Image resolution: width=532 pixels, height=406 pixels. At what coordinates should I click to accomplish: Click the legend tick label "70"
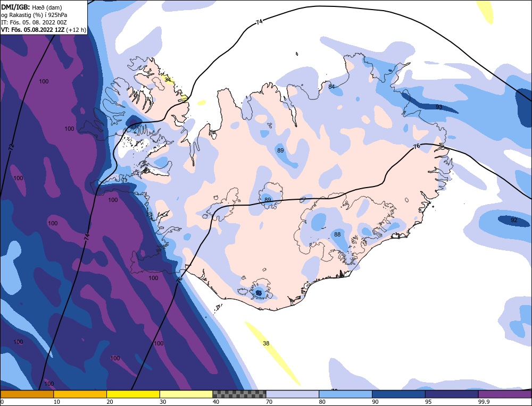pyautogui.click(x=269, y=402)
